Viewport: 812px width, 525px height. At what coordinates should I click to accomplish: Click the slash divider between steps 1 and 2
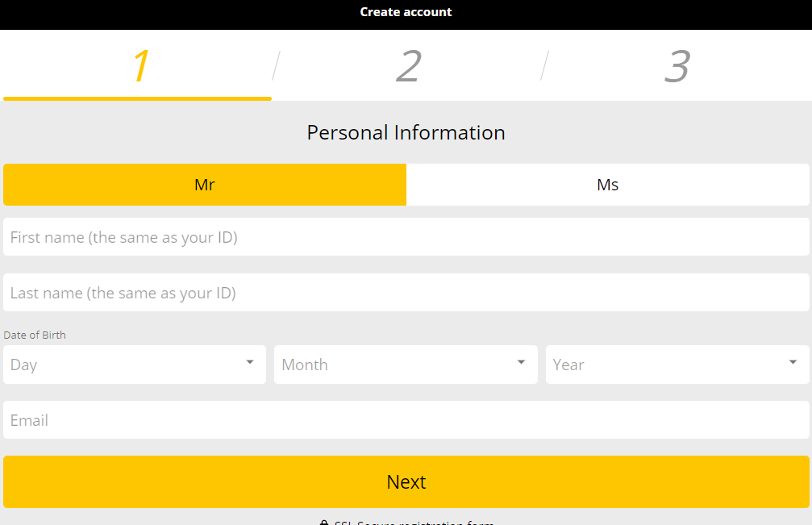(276, 66)
